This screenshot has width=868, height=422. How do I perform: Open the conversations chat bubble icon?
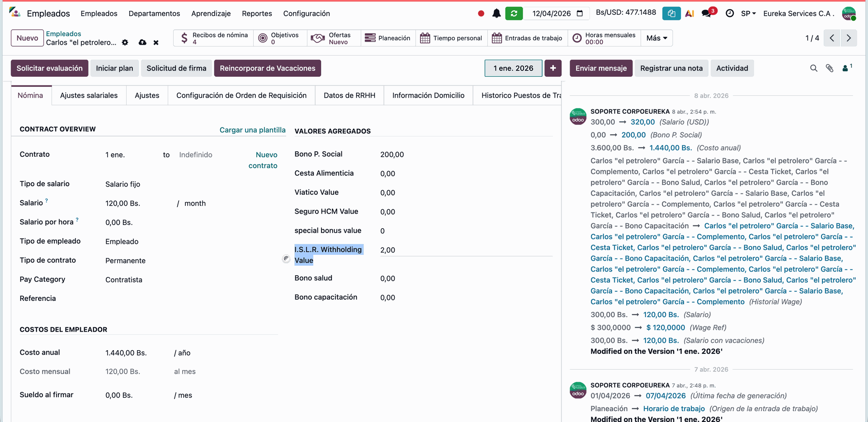[706, 14]
